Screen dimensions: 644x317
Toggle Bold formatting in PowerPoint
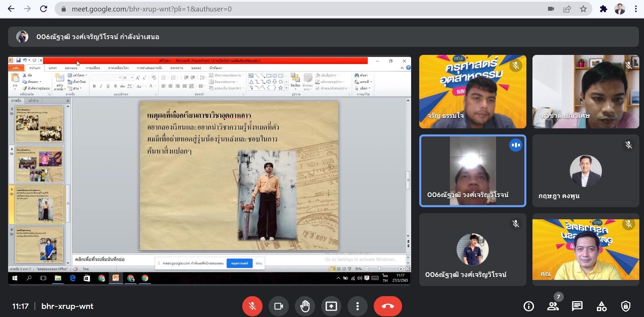pos(94,86)
